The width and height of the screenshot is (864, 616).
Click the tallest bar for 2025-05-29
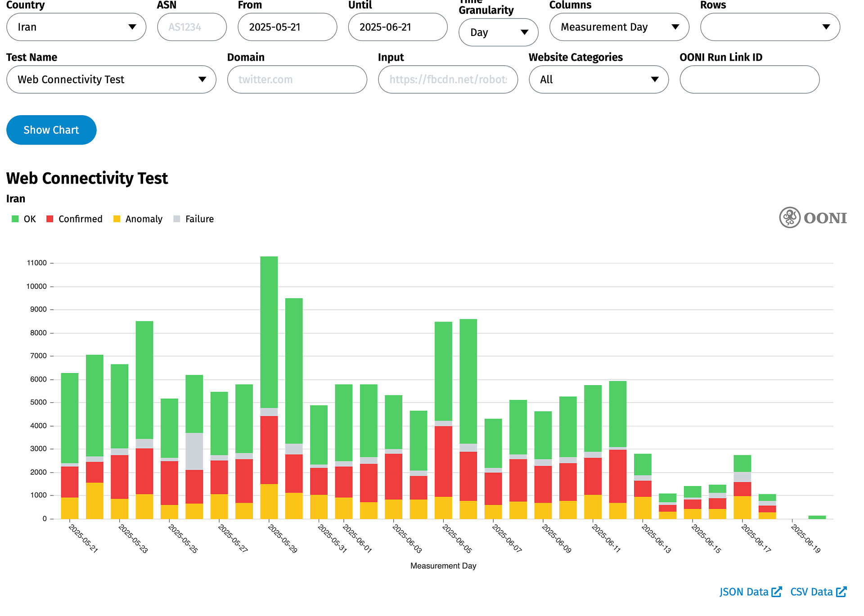coord(269,333)
